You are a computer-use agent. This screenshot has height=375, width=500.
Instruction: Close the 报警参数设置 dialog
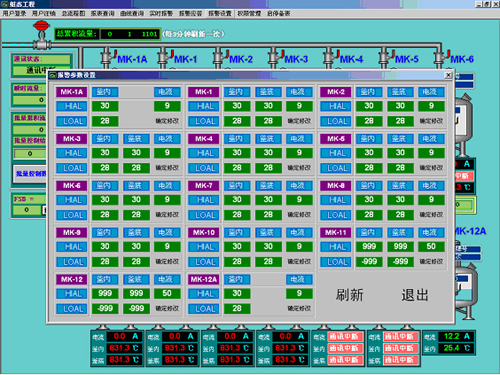[x=449, y=75]
